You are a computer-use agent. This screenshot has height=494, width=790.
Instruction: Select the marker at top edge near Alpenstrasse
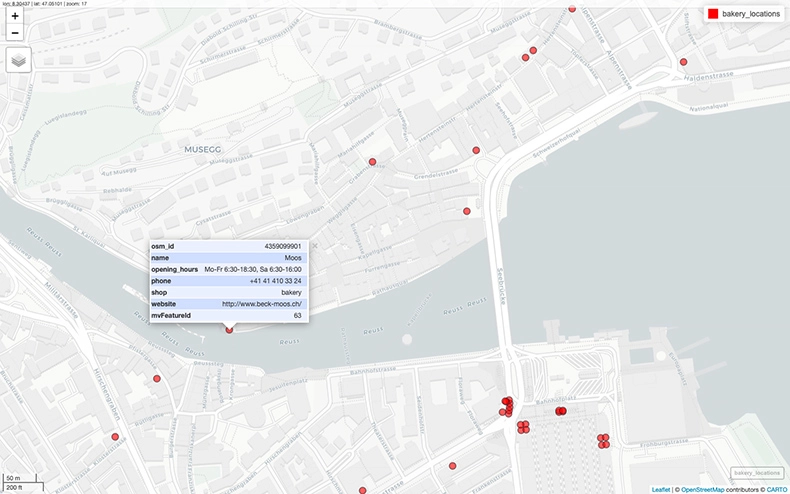pos(572,9)
